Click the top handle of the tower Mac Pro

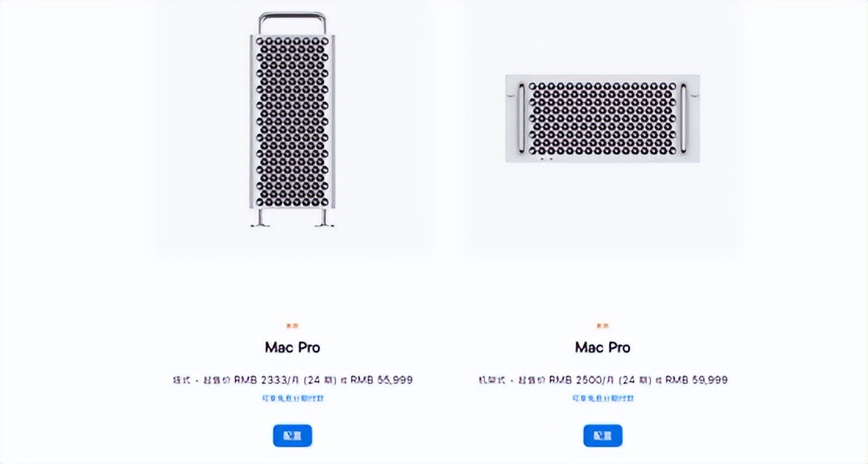(292, 16)
